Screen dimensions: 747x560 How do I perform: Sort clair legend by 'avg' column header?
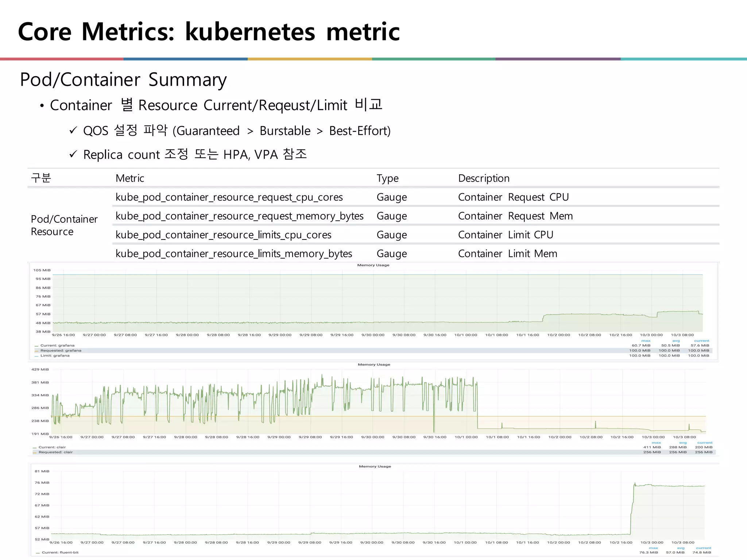point(683,443)
